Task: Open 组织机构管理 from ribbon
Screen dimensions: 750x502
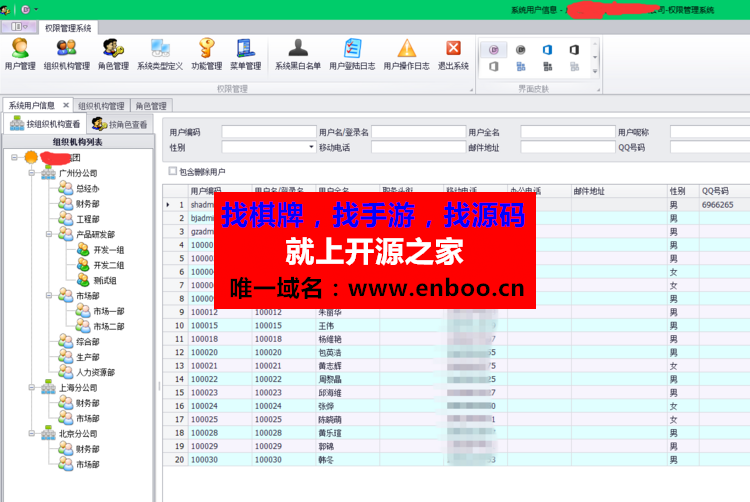Action: point(66,54)
